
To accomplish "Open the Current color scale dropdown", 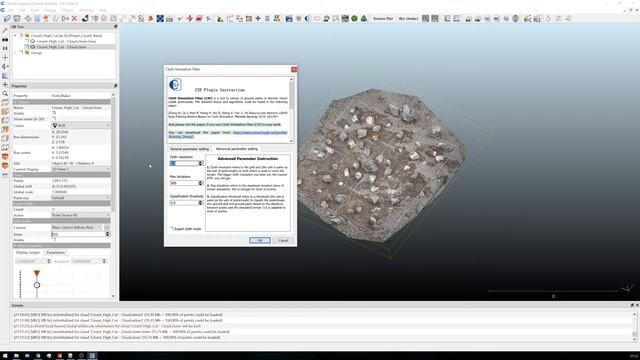I will coord(77,227).
